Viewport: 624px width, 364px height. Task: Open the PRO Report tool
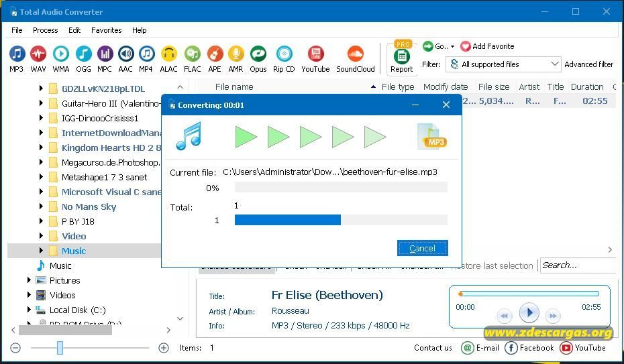401,56
